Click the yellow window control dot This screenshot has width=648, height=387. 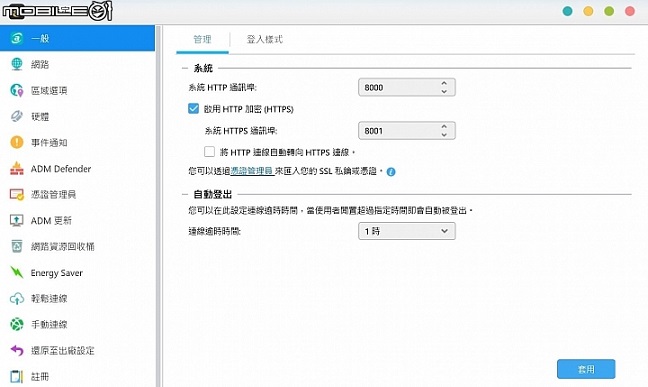pyautogui.click(x=588, y=11)
